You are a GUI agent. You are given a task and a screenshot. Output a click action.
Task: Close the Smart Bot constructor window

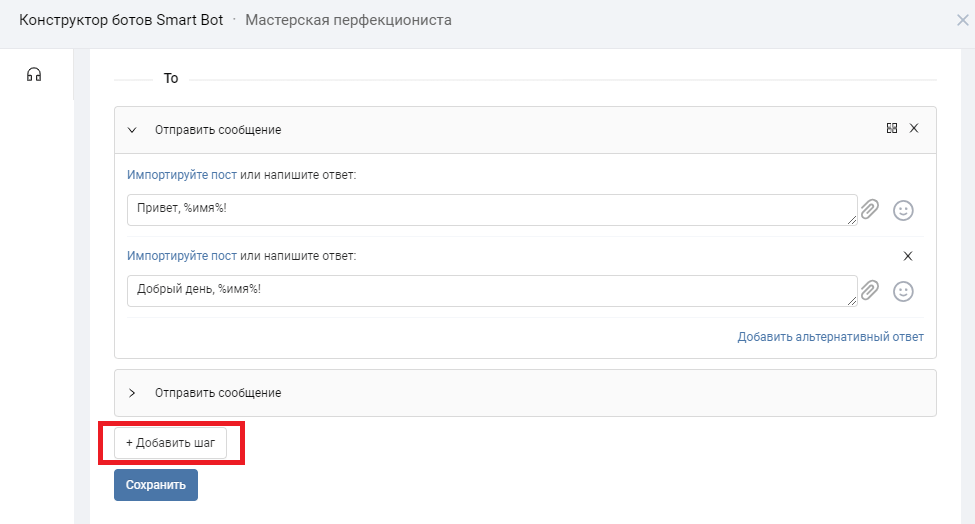point(962,20)
